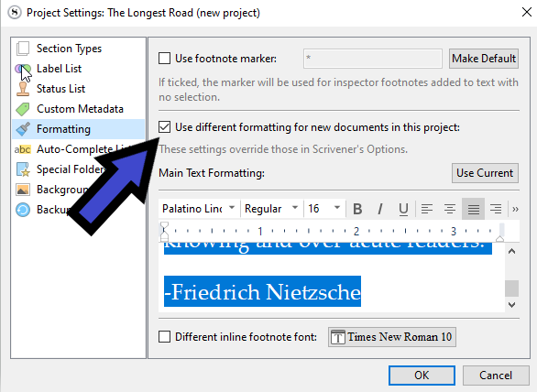This screenshot has height=392, width=537.
Task: Open Section Types page icon
Action: click(x=23, y=49)
